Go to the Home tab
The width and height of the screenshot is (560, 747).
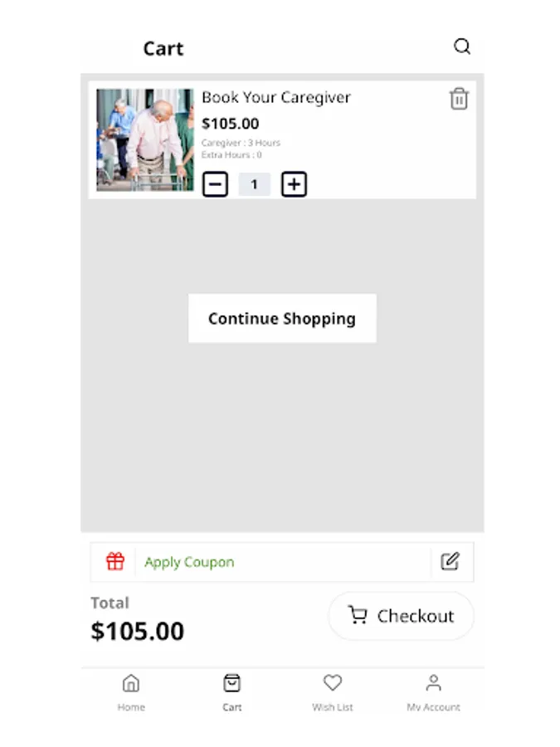[131, 693]
